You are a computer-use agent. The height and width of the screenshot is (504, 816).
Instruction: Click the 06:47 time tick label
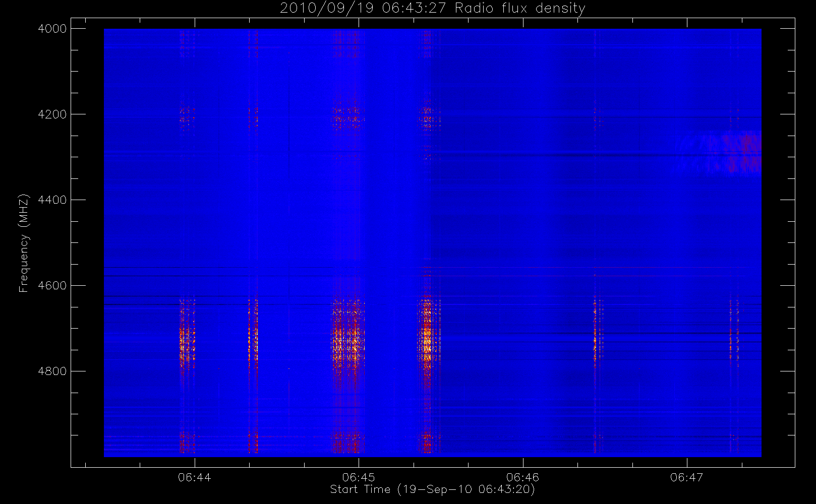pos(687,477)
